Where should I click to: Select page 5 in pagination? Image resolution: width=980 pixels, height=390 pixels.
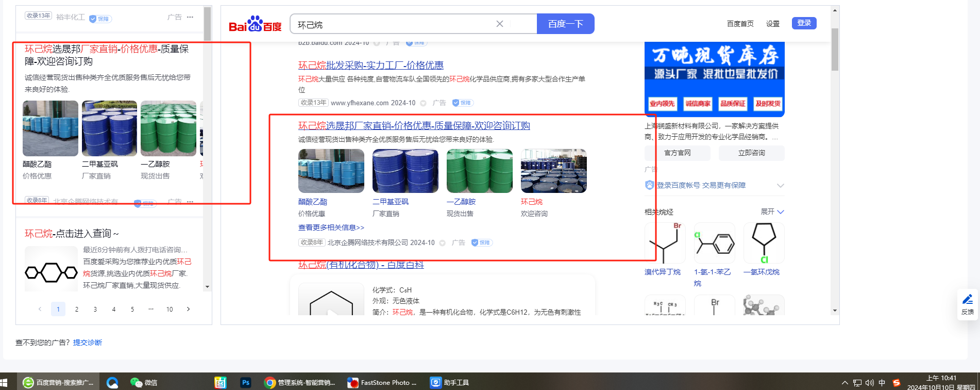tap(132, 309)
